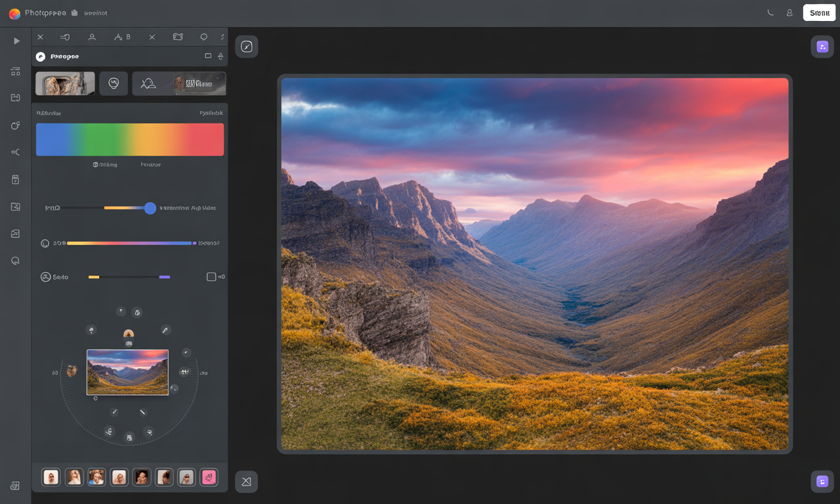The image size is (840, 504).
Task: Click the crop icon below the canvas
Action: pyautogui.click(x=246, y=481)
